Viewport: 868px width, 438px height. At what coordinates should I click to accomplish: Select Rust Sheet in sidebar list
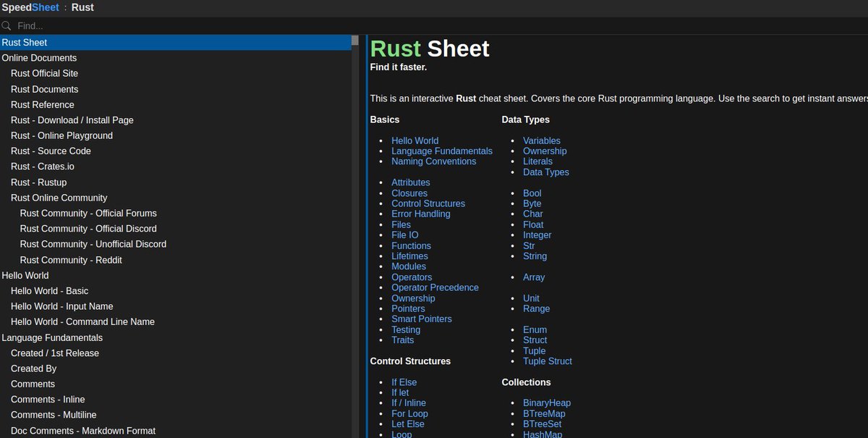176,43
